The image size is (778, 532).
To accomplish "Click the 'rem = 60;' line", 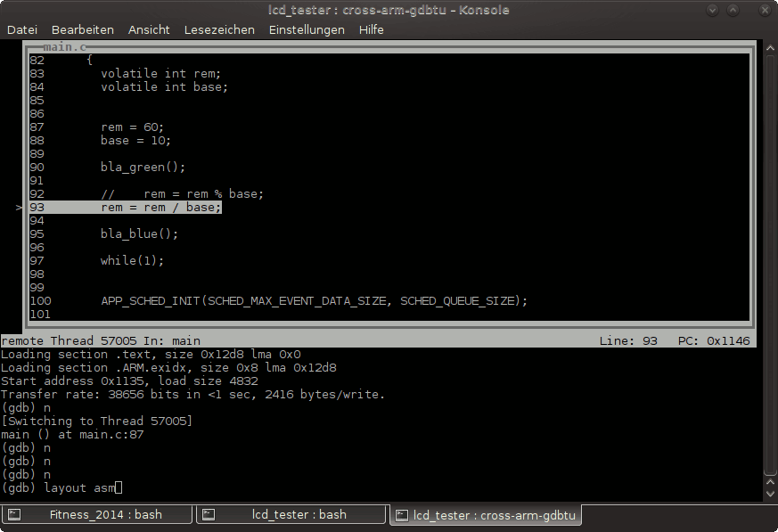I will [132, 127].
